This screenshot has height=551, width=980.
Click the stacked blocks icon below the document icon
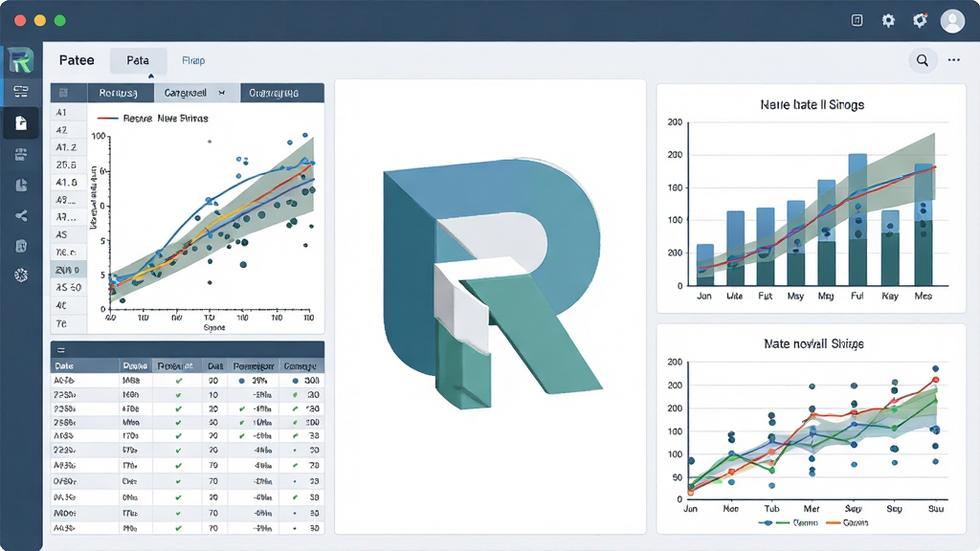tap(21, 154)
